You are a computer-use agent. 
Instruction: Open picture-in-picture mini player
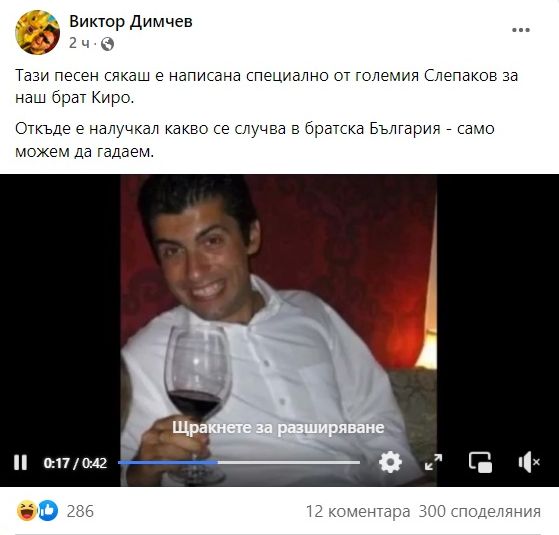pos(480,462)
